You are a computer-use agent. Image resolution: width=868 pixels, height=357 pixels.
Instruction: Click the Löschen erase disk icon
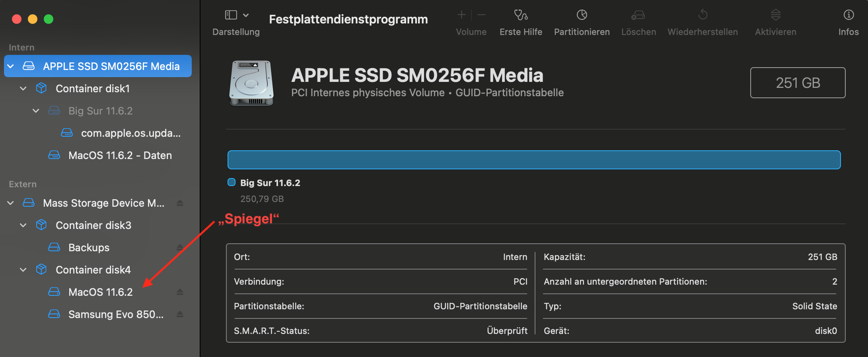point(638,15)
